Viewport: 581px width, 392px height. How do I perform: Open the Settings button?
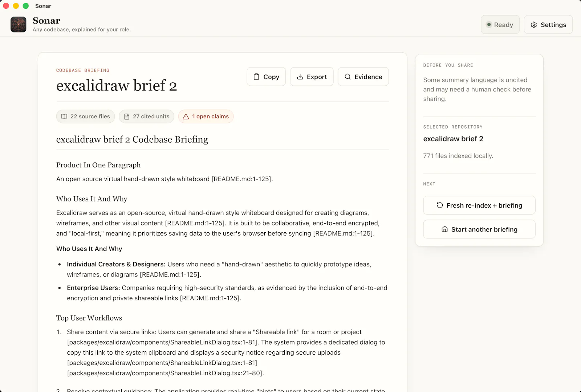click(x=548, y=25)
